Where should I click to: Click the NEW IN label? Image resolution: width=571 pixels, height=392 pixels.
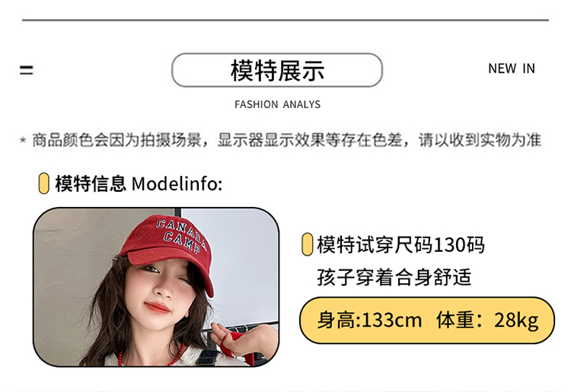tap(512, 69)
